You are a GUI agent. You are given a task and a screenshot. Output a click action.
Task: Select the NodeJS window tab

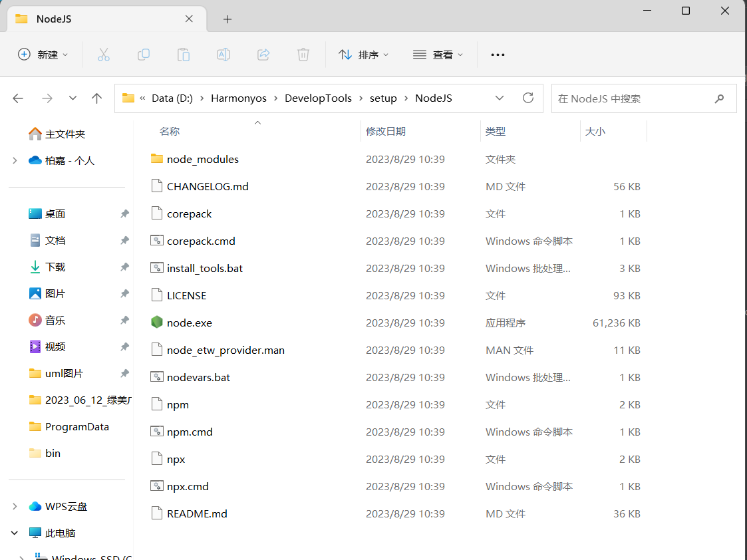click(x=106, y=19)
